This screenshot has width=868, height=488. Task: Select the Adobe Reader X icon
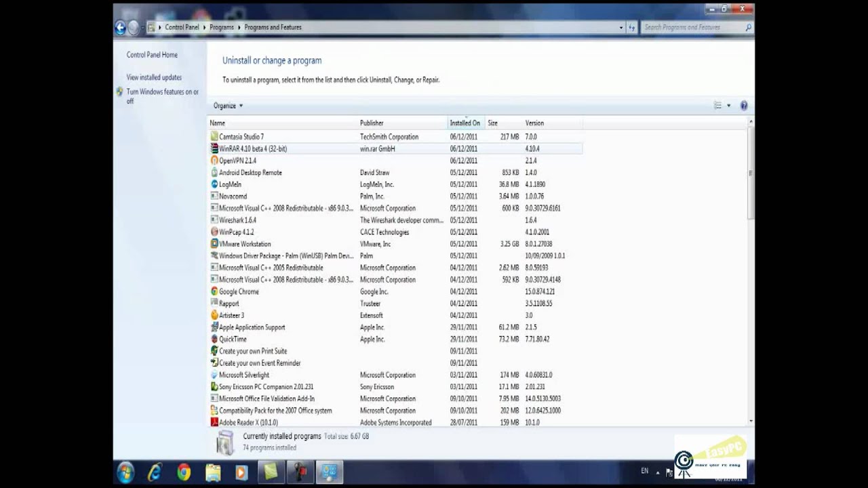point(214,422)
